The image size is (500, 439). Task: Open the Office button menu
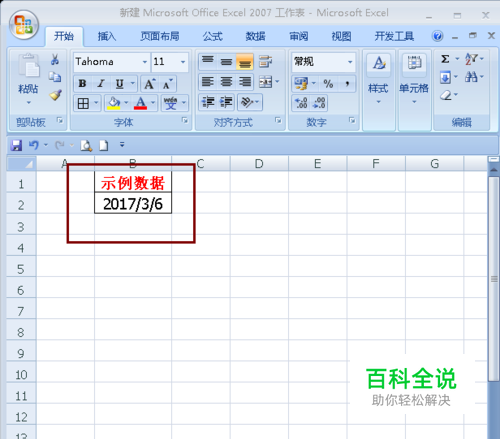click(24, 25)
